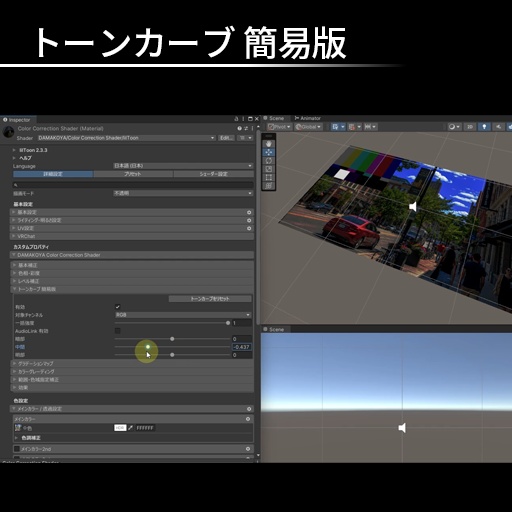Open the Pivot handle position dropdown
The image size is (512, 512).
click(x=279, y=127)
